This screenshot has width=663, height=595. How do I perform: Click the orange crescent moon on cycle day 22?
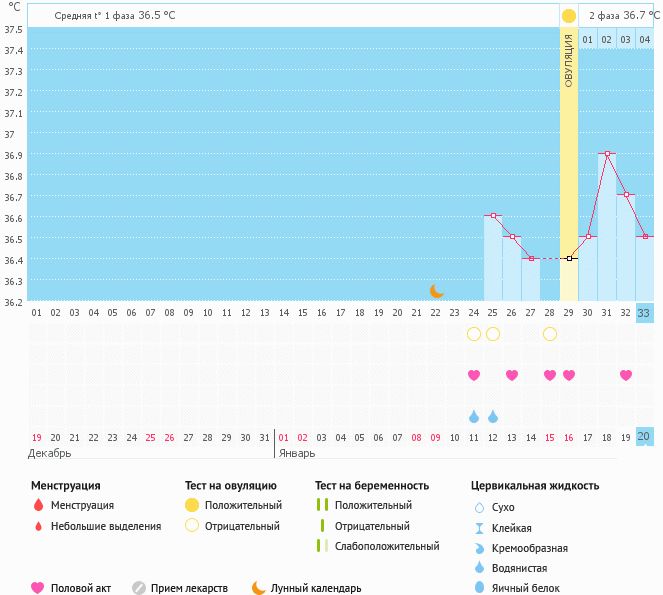click(x=436, y=291)
